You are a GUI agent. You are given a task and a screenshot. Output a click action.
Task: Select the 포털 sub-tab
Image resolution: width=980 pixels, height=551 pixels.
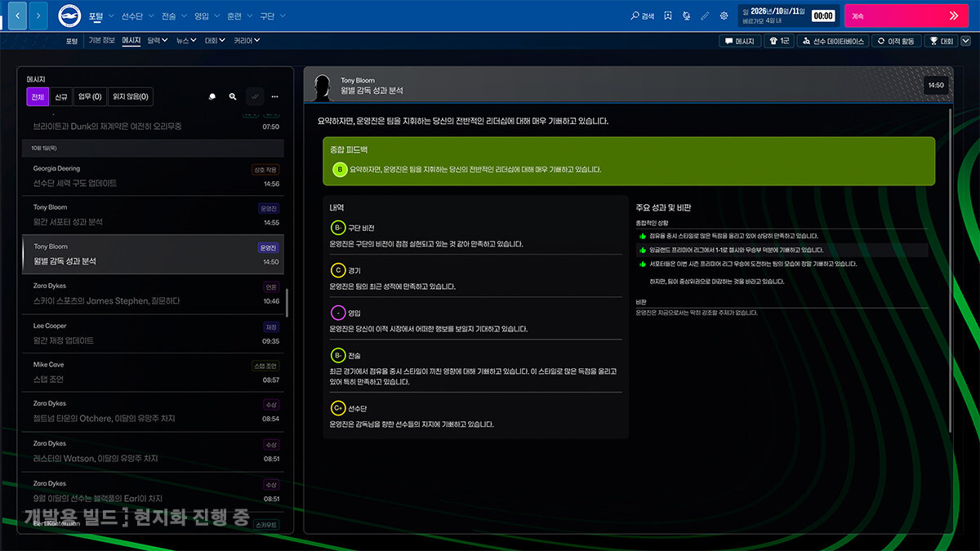tap(72, 40)
